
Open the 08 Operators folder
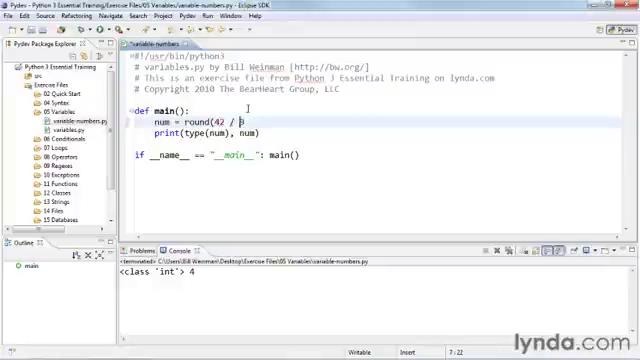[x=60, y=157]
